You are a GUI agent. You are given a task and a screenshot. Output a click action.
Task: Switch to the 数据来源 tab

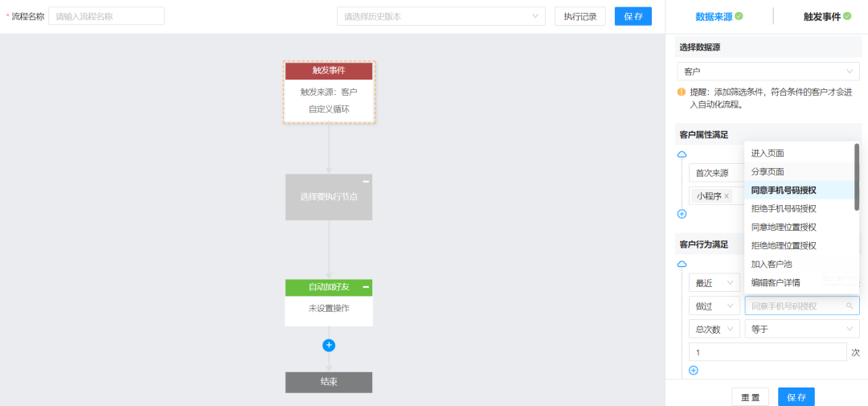(x=714, y=17)
